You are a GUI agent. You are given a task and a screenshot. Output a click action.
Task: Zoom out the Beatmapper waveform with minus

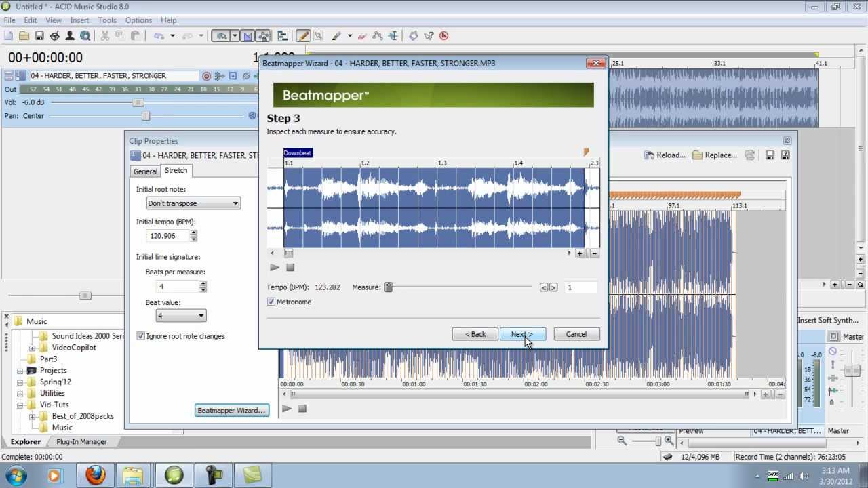pyautogui.click(x=595, y=253)
